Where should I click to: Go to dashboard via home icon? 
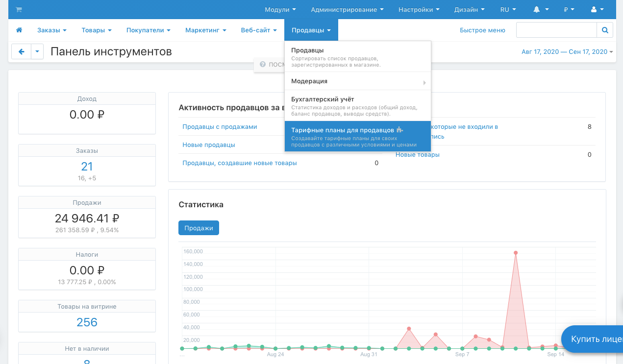(x=19, y=30)
